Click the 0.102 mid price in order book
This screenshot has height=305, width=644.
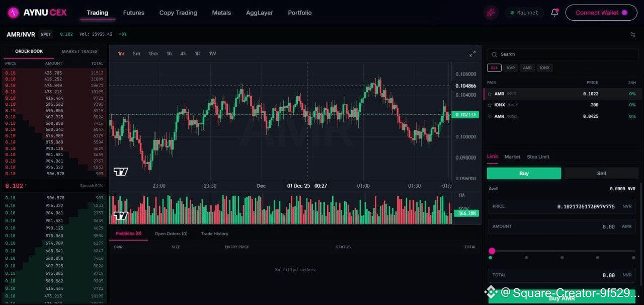[x=14, y=186]
